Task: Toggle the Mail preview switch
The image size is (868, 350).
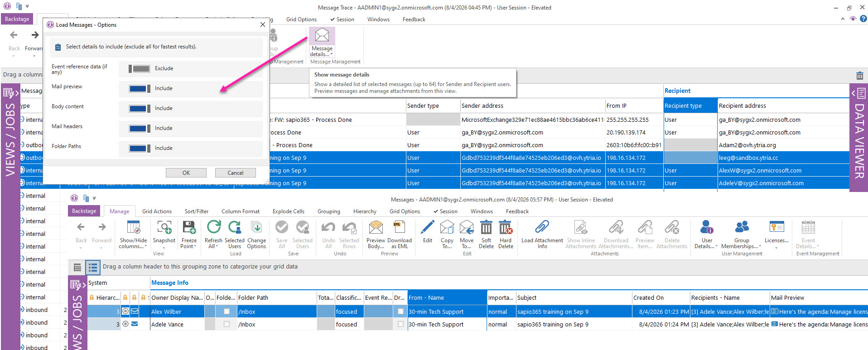Action: (x=139, y=89)
